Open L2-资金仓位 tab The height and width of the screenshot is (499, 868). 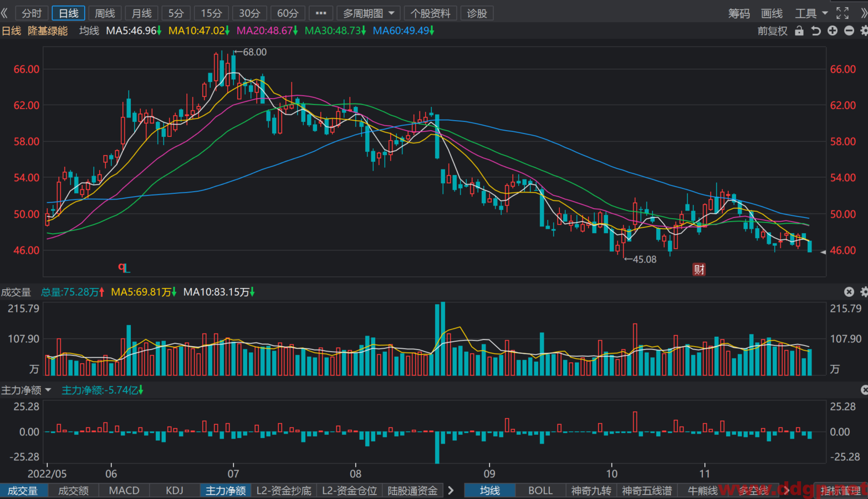point(350,491)
